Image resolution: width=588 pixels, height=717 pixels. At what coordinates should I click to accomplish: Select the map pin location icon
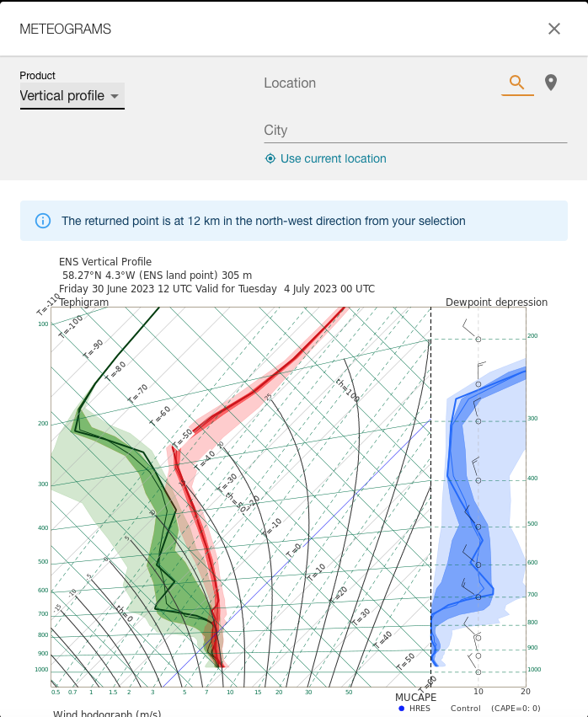tap(551, 83)
